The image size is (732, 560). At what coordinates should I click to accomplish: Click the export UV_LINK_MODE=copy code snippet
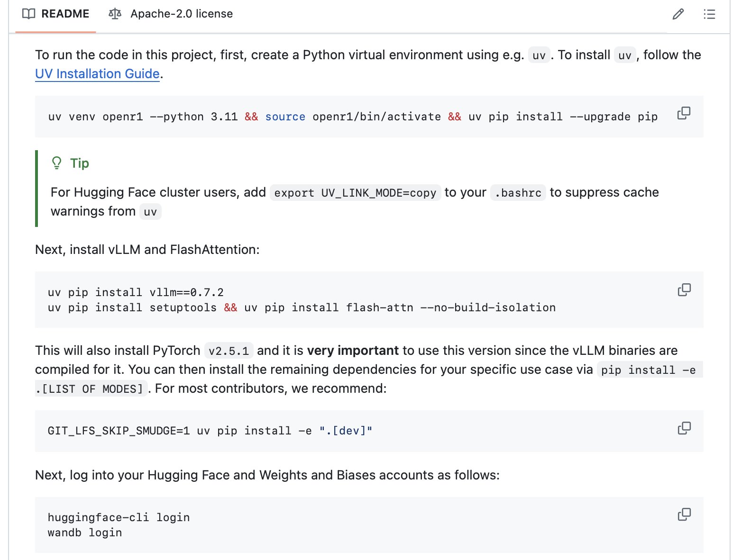[x=355, y=193]
